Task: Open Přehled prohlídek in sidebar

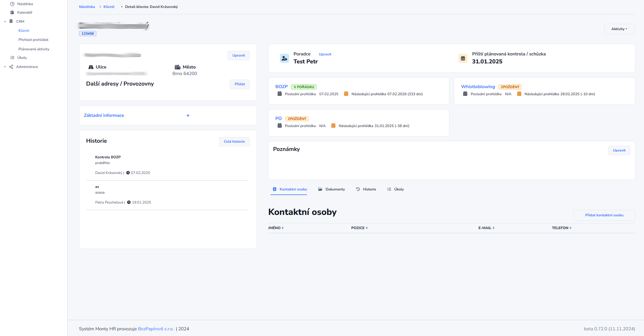Action: click(x=33, y=40)
